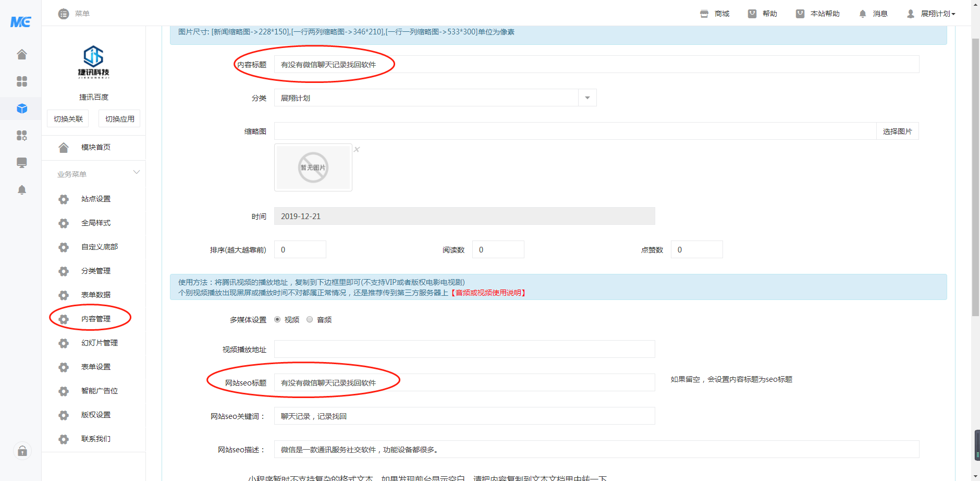
Task: Click the 时间 date field
Action: pos(464,216)
